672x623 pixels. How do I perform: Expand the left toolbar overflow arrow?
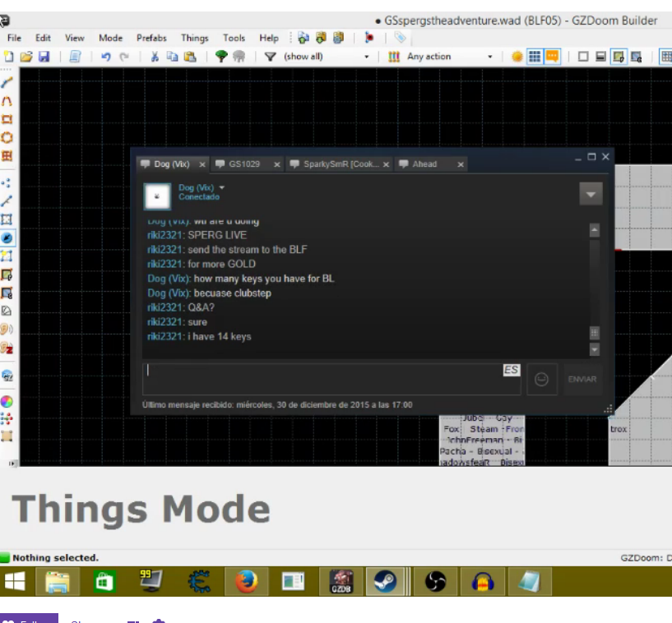(12, 464)
